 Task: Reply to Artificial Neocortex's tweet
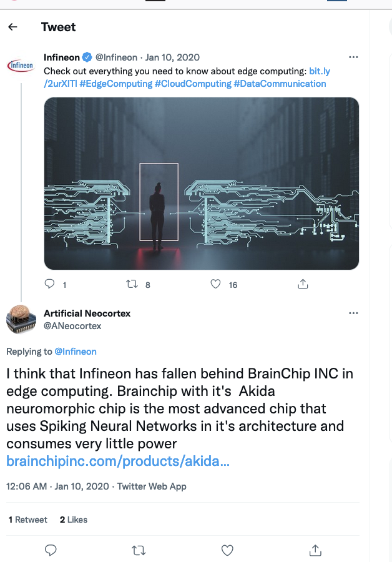pos(52,550)
